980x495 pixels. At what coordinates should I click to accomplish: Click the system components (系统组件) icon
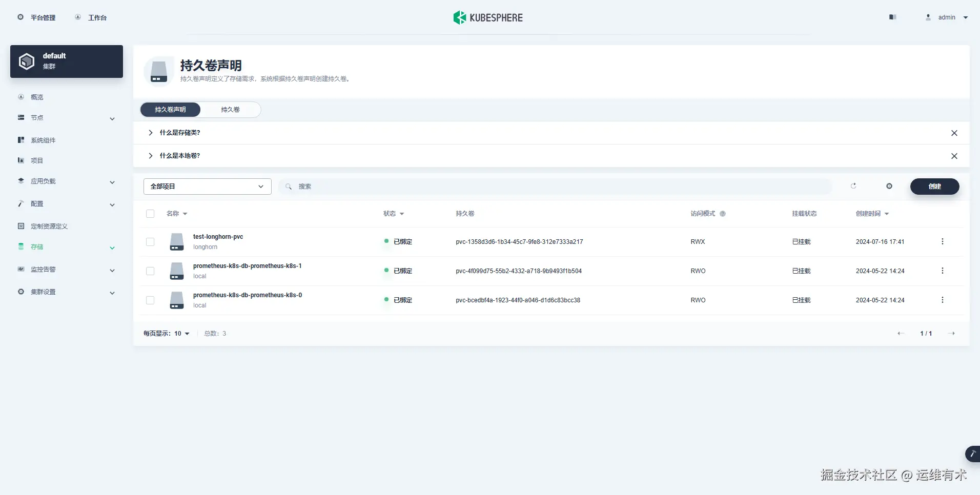click(21, 140)
